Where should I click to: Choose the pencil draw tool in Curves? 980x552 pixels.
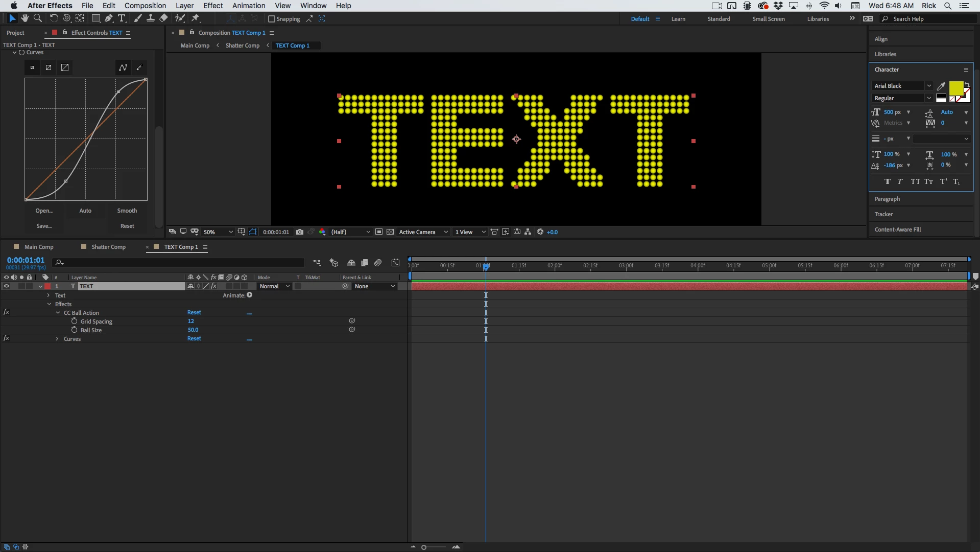[139, 67]
